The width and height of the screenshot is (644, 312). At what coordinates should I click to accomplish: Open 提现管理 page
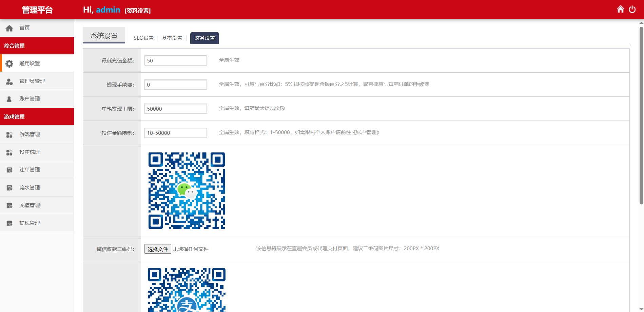pos(37,223)
